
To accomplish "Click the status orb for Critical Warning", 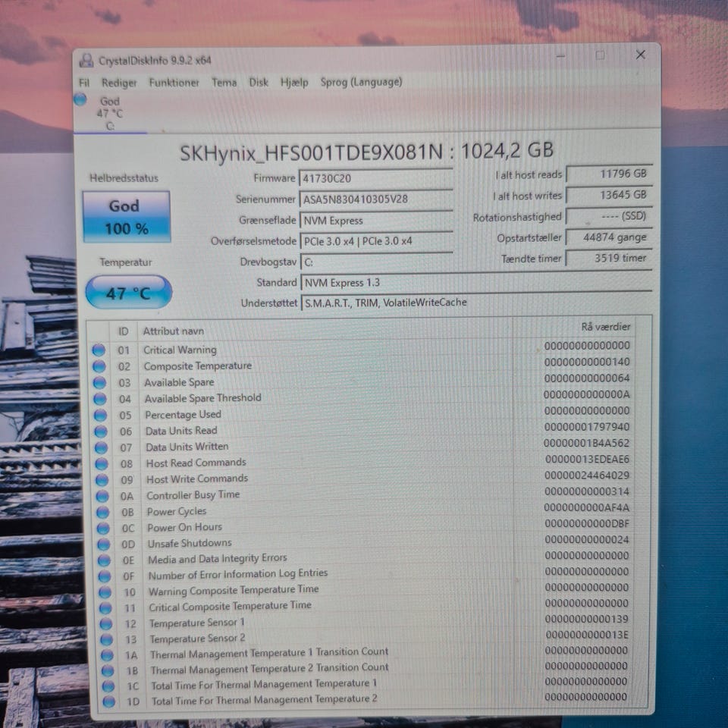I will [99, 350].
